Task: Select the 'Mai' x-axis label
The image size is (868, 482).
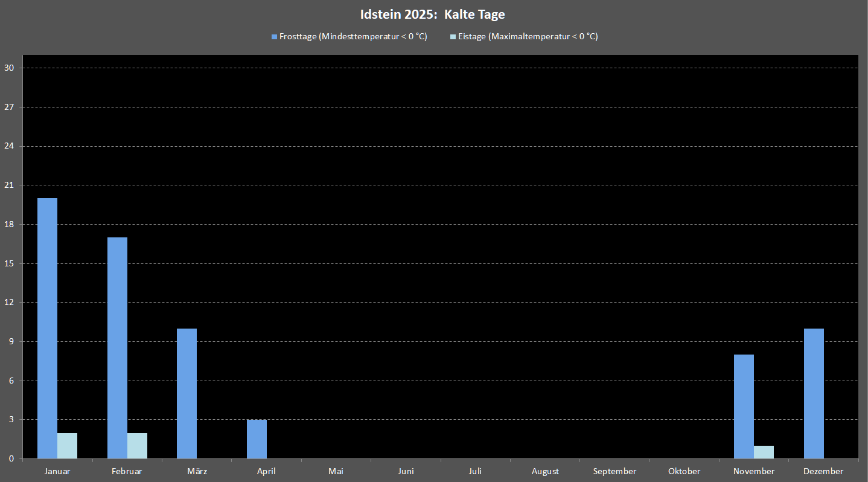Action: [336, 471]
